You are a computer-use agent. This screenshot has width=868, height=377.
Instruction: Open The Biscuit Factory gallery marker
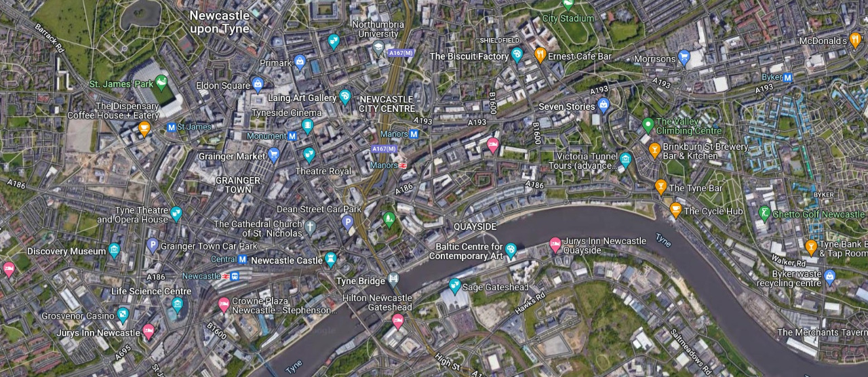click(x=517, y=55)
